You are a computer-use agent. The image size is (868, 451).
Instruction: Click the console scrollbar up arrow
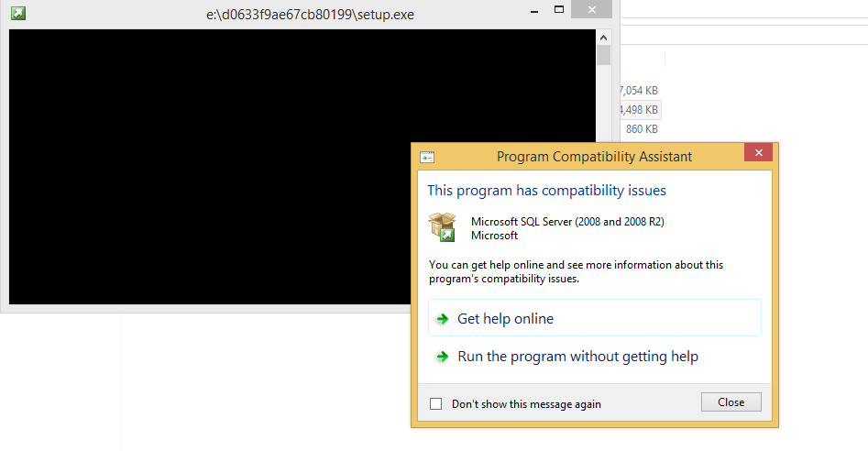(x=603, y=38)
